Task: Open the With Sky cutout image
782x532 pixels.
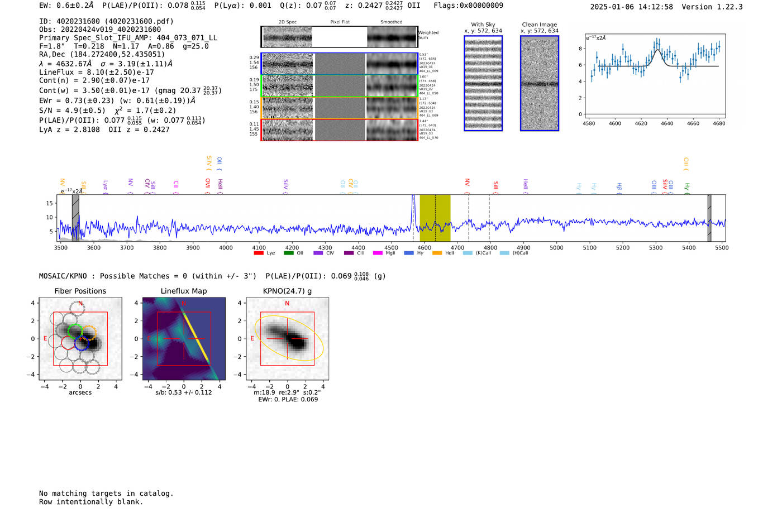Action: pos(483,83)
